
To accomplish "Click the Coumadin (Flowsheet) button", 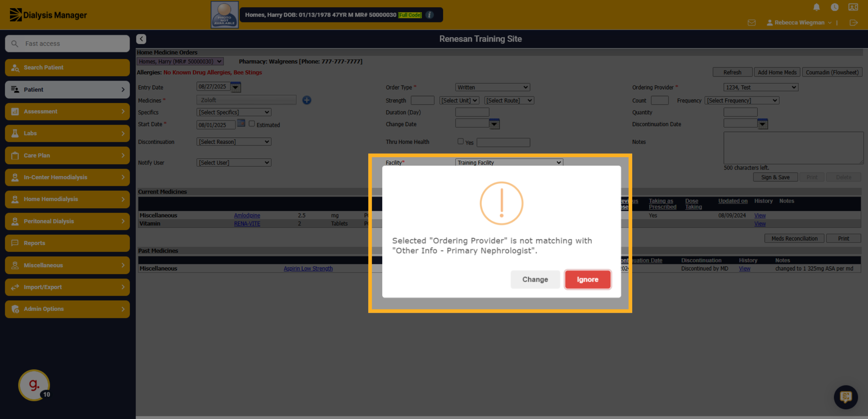I will pyautogui.click(x=832, y=72).
